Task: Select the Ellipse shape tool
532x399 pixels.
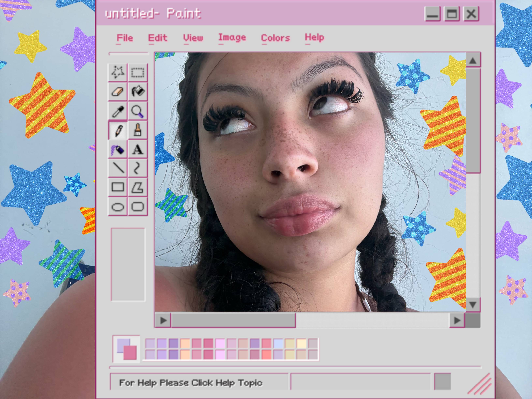Action: tap(118, 207)
